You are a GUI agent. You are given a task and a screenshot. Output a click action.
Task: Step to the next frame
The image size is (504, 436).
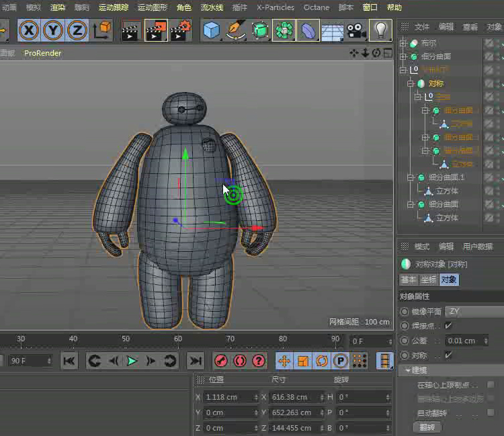point(151,361)
